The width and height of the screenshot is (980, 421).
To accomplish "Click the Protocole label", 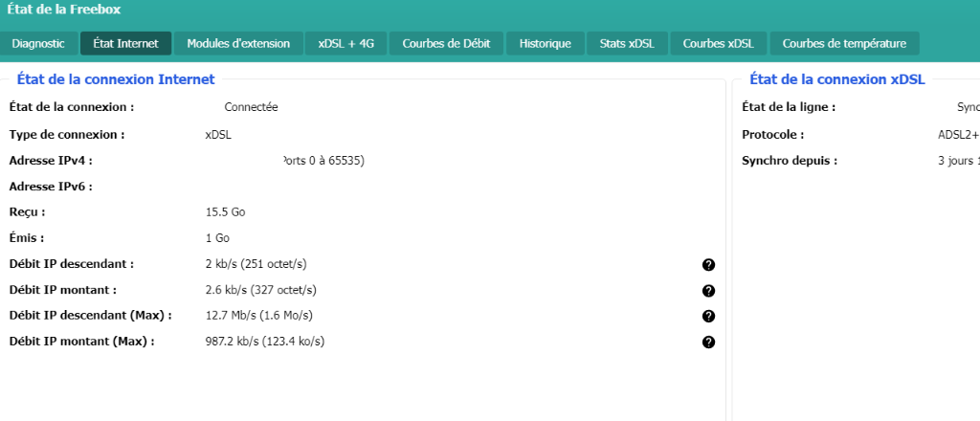I will tap(773, 135).
